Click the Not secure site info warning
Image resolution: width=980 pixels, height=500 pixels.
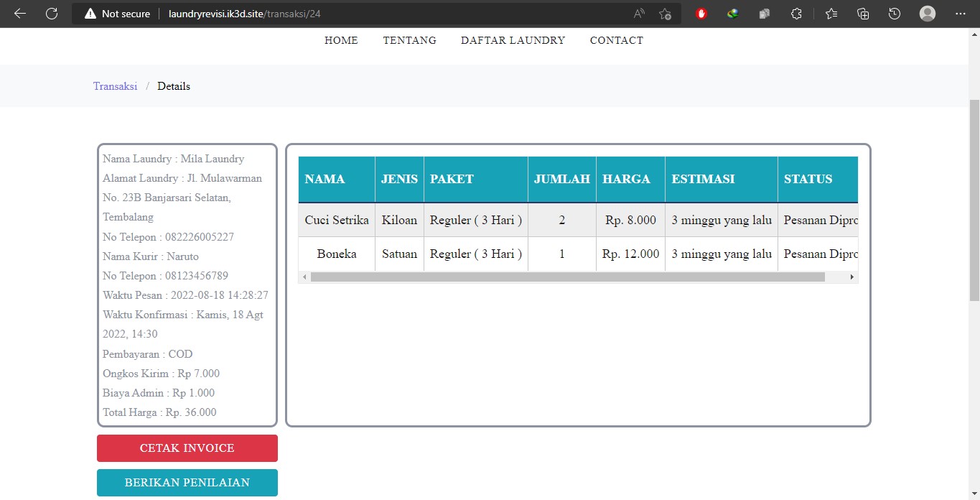pyautogui.click(x=118, y=14)
